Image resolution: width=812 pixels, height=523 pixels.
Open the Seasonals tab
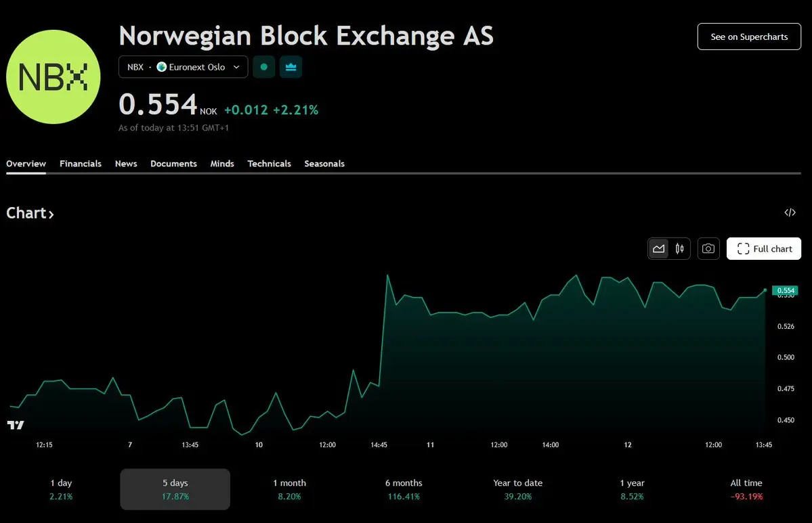coord(324,164)
